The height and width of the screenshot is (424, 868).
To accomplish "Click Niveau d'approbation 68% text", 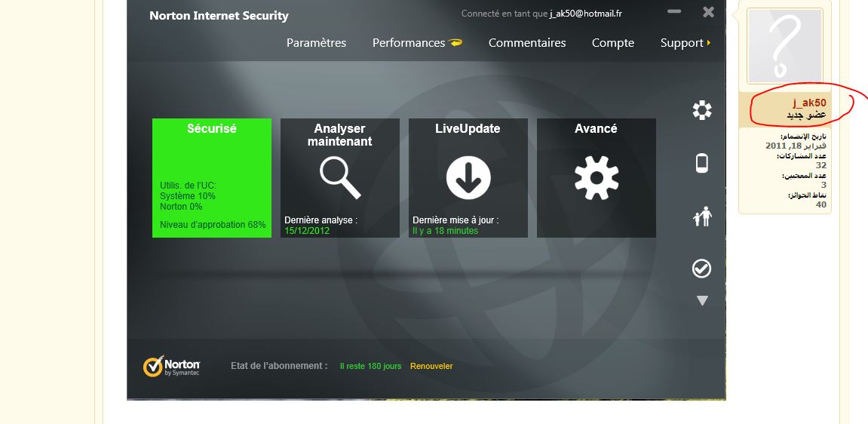I will (213, 225).
